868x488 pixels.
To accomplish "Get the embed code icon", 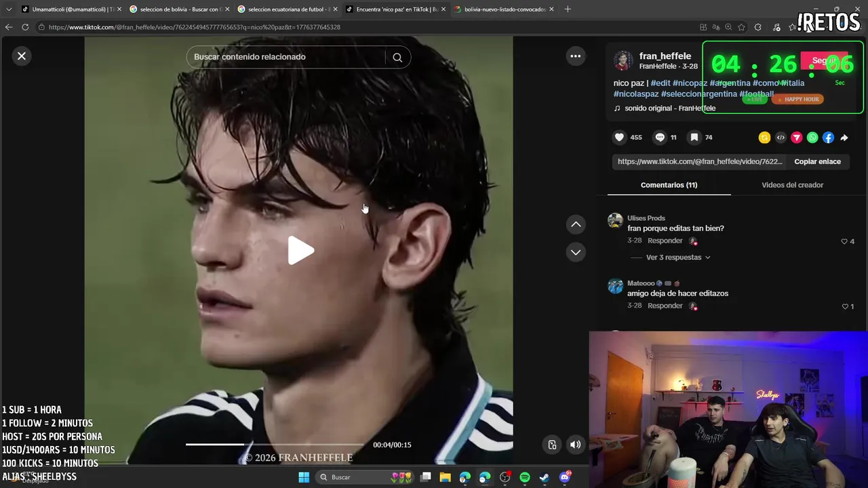I will 781,138.
